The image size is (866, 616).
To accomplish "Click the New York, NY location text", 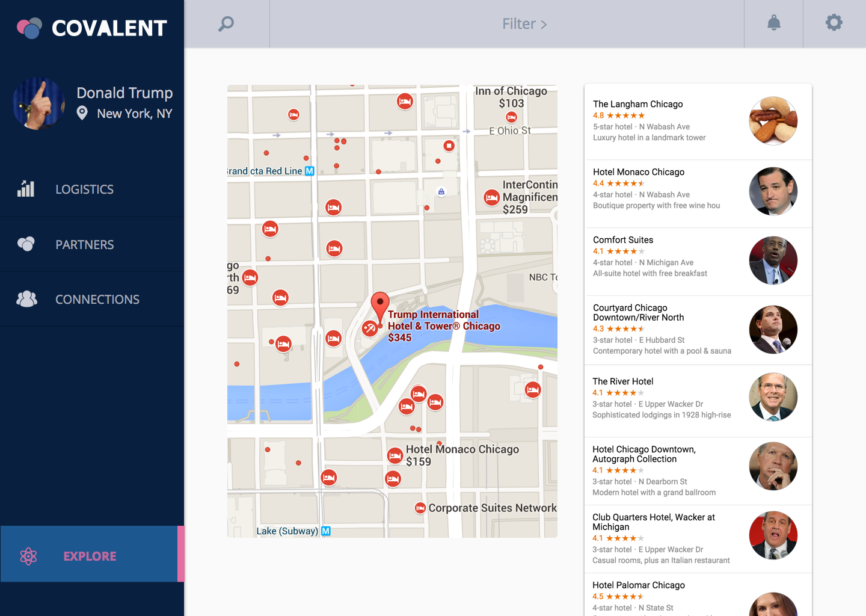I will (x=135, y=114).
